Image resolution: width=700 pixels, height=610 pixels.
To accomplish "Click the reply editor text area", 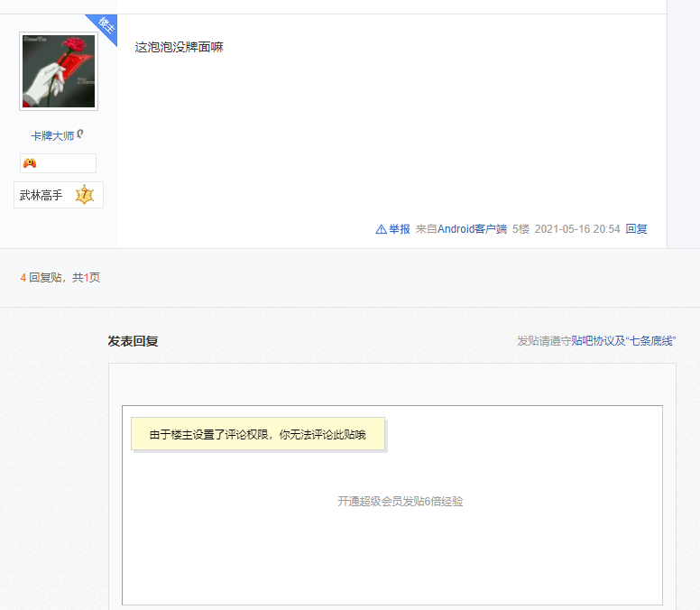I will pyautogui.click(x=392, y=505).
